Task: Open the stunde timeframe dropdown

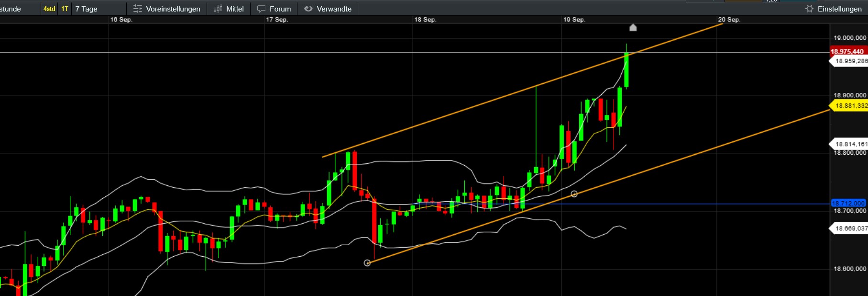Action: tap(20, 9)
